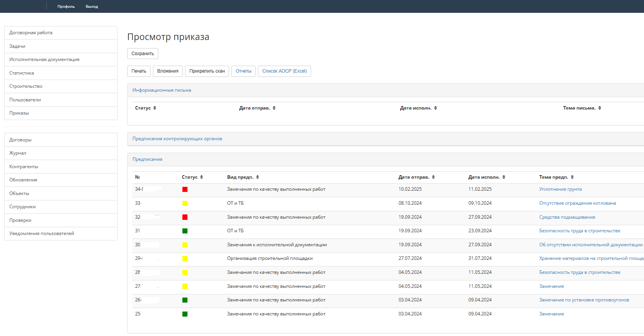Screen dimensions: 644x336
Task: Sort info letters by Дата отправ. arrows
Action: (274, 108)
